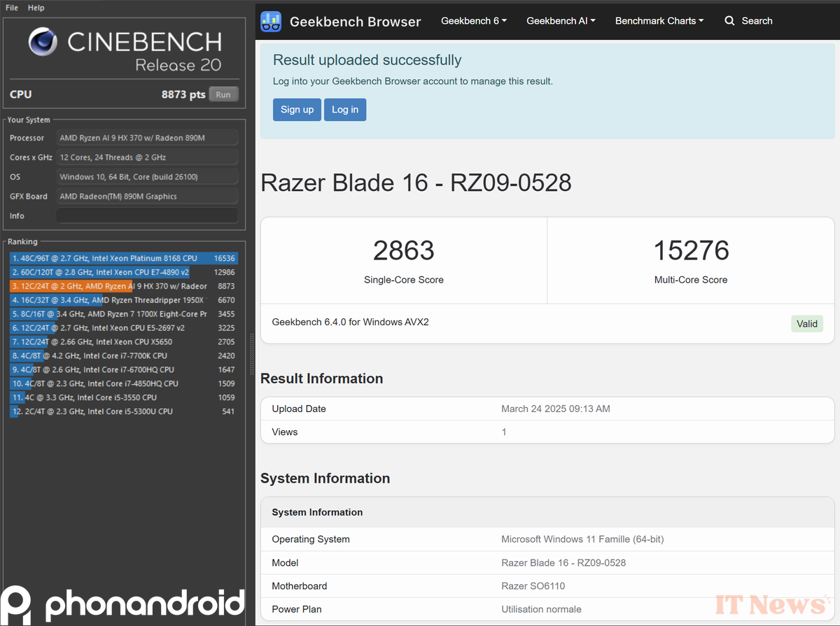Select ranking row Intel Xeon Platinum 8168
This screenshot has height=626, width=840.
(x=124, y=258)
